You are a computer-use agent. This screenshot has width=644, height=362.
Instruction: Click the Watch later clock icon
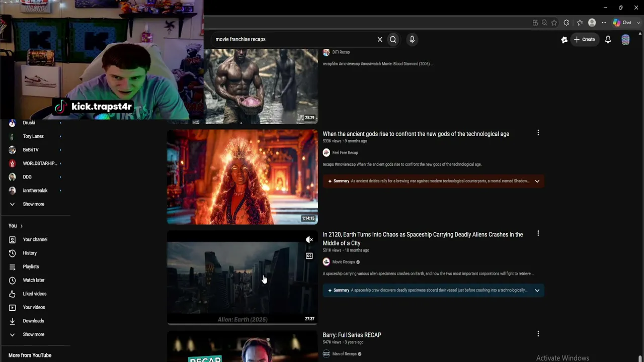point(12,280)
